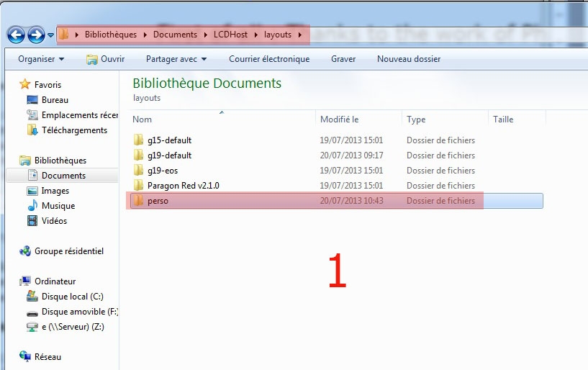Viewport: 588px width, 370px height.
Task: Expand arrow between Documents and LCDHost
Action: pyautogui.click(x=206, y=35)
